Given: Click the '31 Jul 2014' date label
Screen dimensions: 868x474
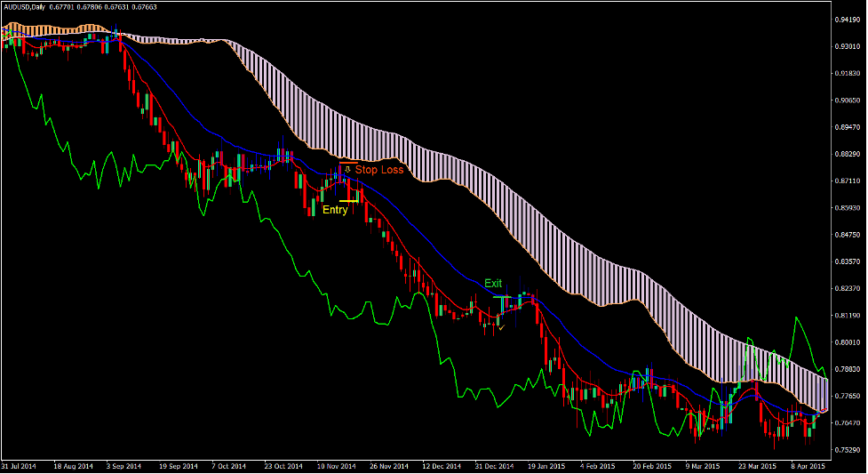Looking at the screenshot, I should click(19, 466).
